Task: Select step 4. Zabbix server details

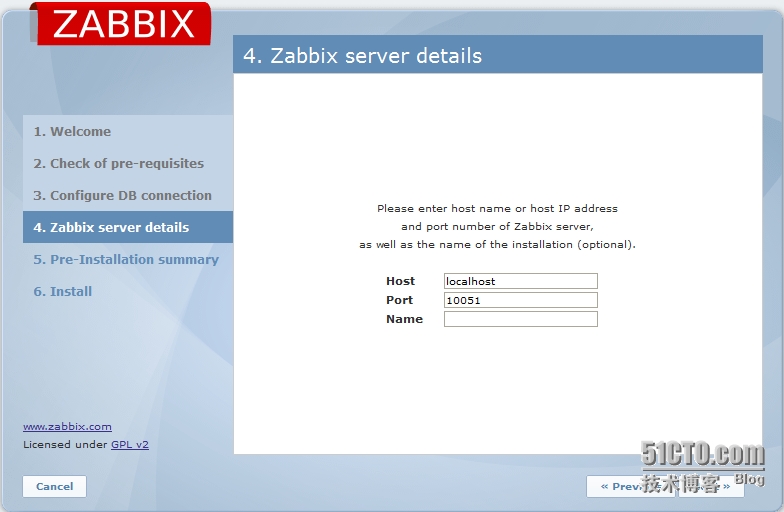Action: point(128,227)
